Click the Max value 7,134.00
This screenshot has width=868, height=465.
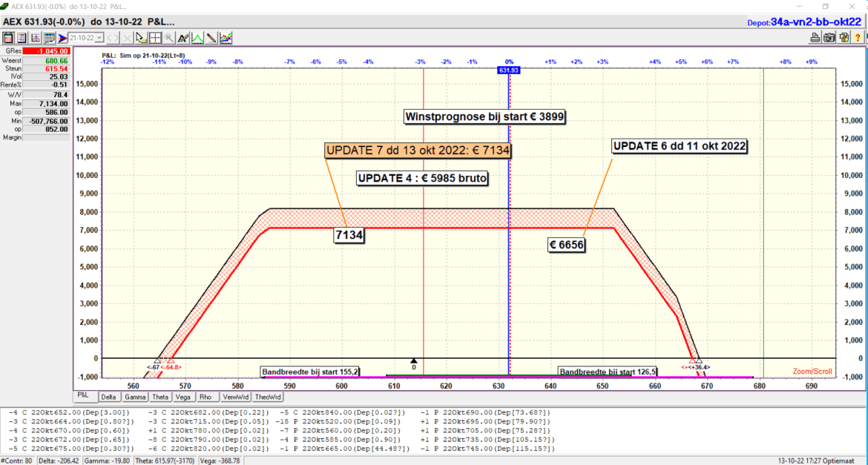47,104
